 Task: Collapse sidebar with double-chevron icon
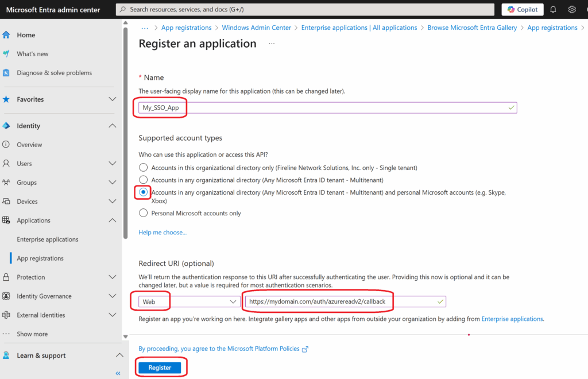click(118, 373)
